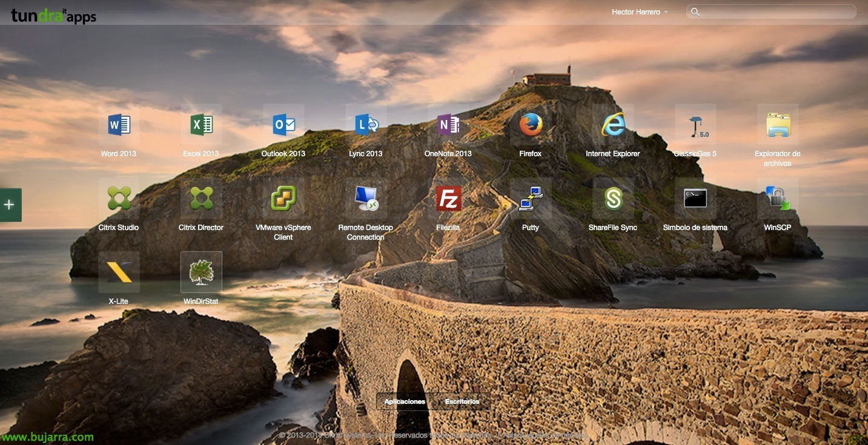Launch the WinSCP icon

778,199
